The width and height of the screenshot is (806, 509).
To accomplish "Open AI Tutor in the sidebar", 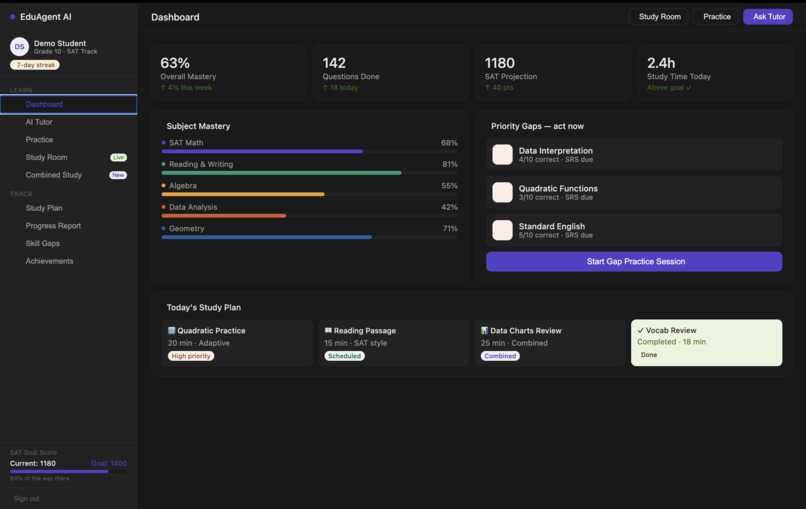I will coord(69,122).
